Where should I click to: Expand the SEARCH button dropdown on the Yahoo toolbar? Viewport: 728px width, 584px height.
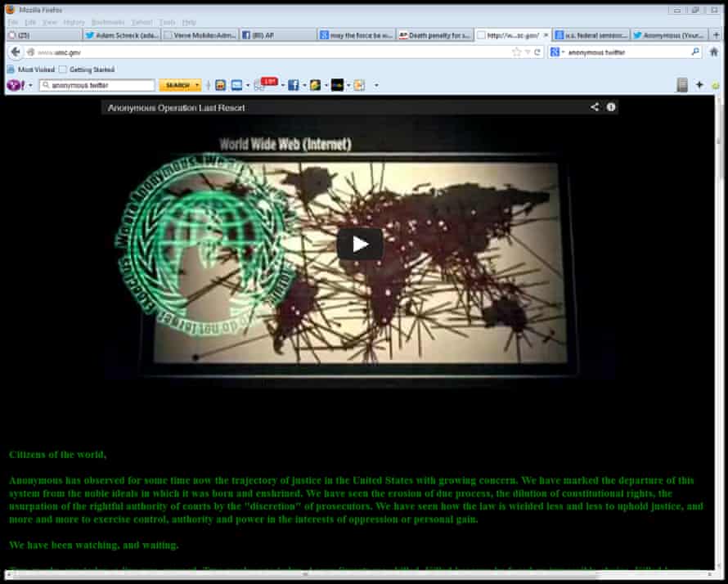pos(195,84)
